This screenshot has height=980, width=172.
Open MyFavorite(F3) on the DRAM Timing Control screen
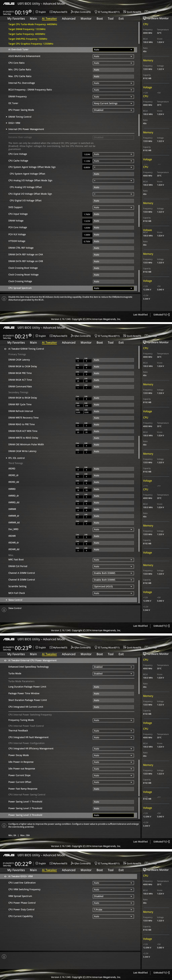[58, 336]
